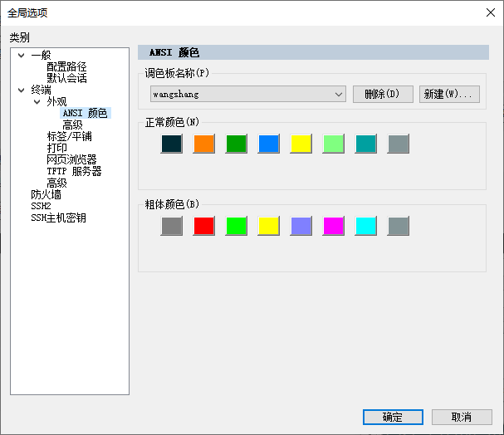Pick the orange normal color swatch

pos(203,144)
